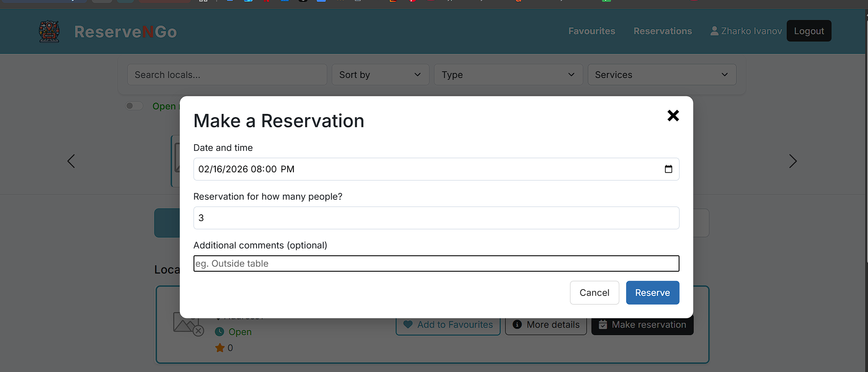
Task: Open the Favourites nav link
Action: tap(591, 31)
